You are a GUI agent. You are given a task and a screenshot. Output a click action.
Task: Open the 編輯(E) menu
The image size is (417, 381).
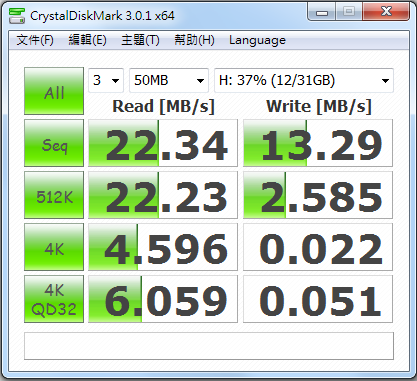click(87, 40)
